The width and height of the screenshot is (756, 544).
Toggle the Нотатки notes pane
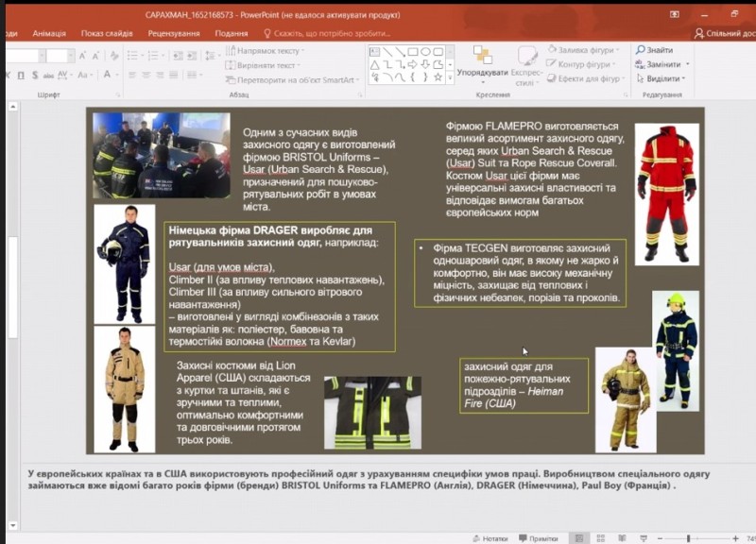pyautogui.click(x=490, y=537)
